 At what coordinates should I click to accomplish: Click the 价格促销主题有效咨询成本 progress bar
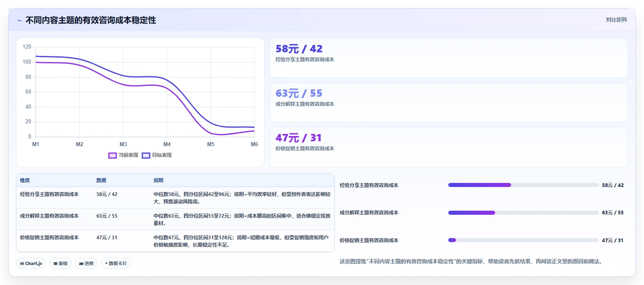[x=523, y=240]
